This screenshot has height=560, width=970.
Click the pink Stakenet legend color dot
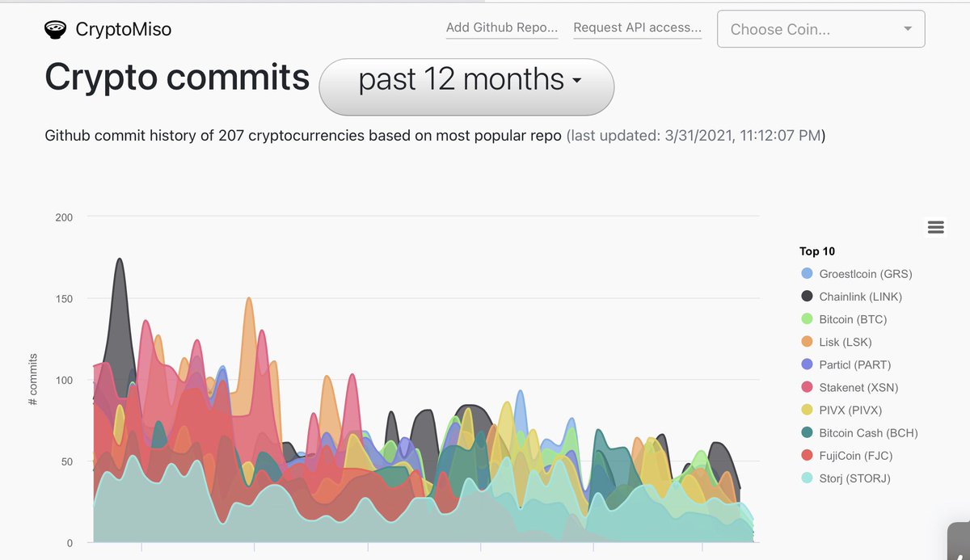(807, 387)
